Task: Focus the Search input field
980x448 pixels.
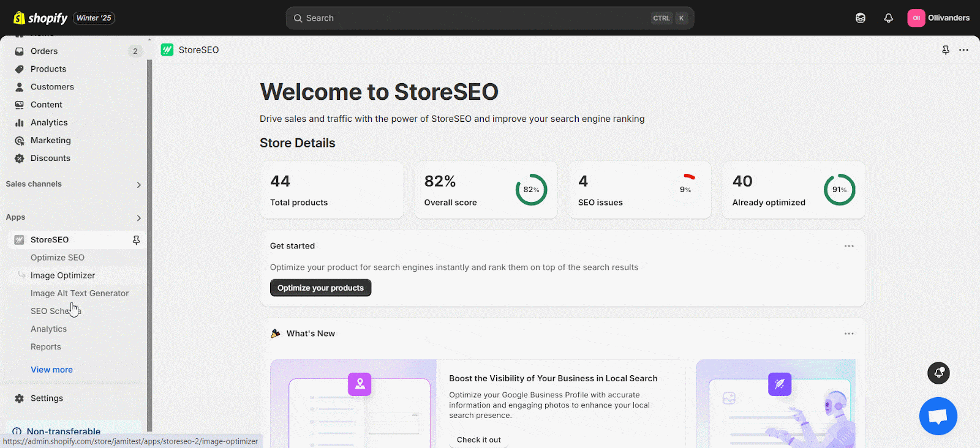Action: [490, 18]
